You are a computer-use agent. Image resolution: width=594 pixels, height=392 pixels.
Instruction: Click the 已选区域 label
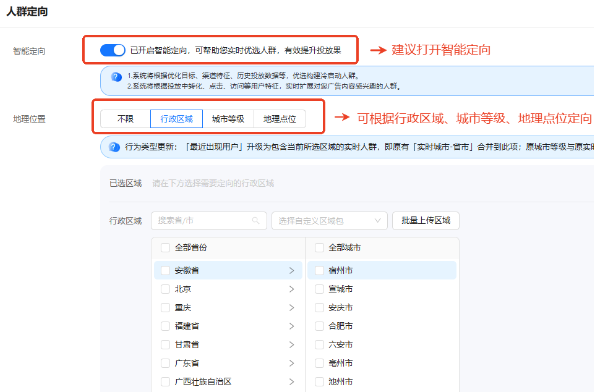[125, 183]
